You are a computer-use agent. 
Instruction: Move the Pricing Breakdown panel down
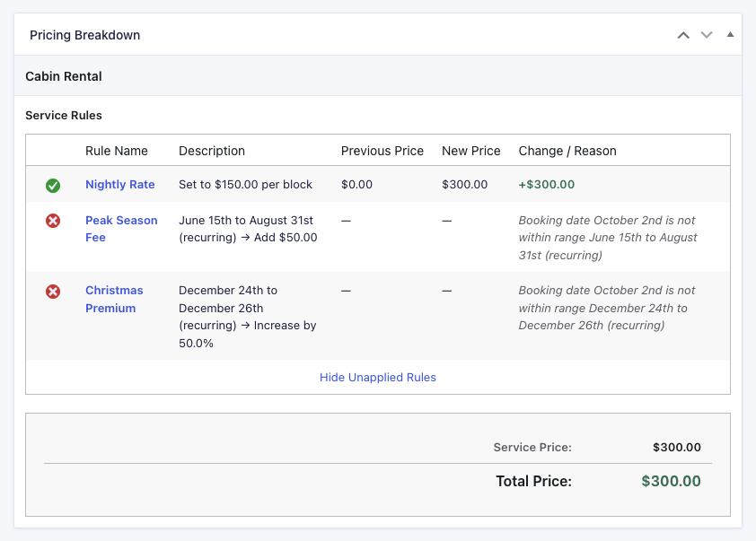[707, 35]
